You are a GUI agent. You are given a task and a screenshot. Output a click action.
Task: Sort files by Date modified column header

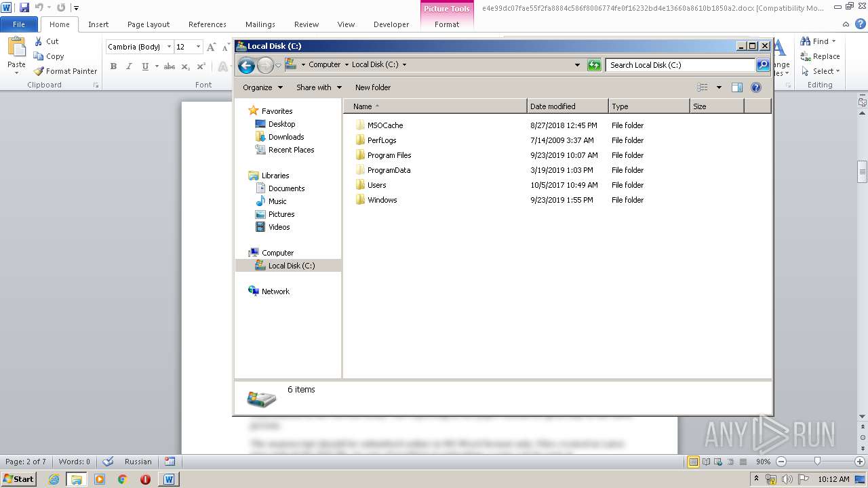[567, 106]
